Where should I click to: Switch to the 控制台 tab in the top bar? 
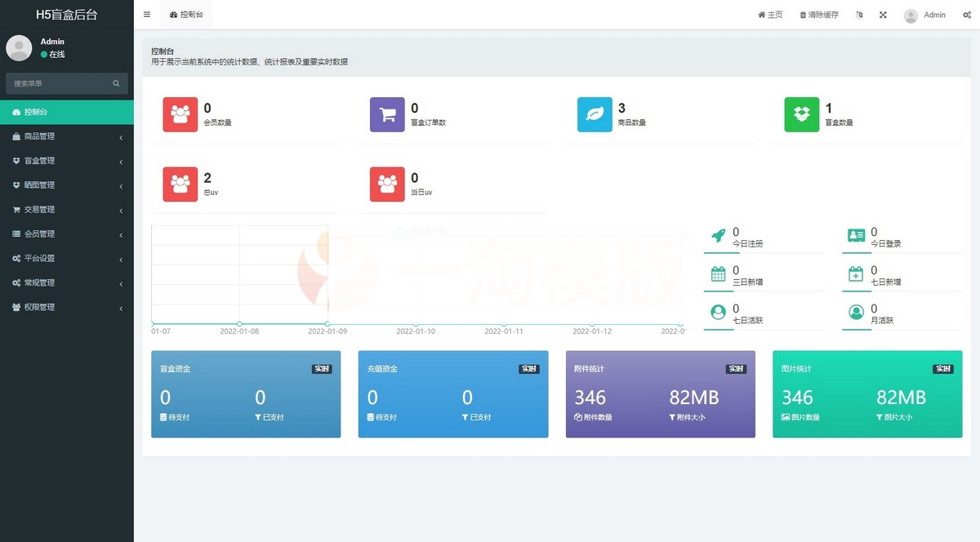(187, 15)
